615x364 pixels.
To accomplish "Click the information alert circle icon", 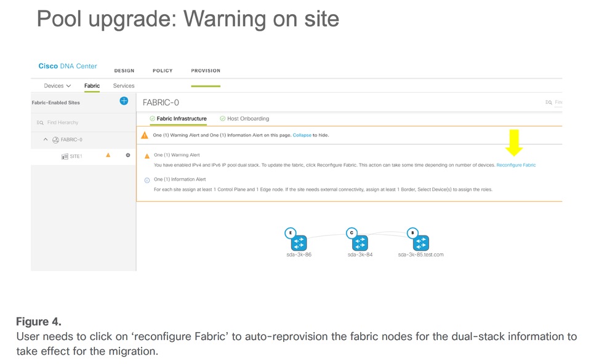I will pos(147,180).
